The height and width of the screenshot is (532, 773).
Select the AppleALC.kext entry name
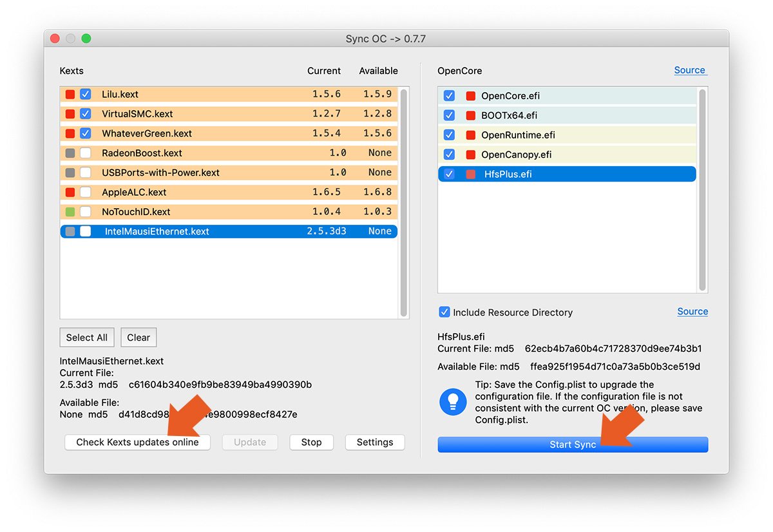[x=134, y=192]
